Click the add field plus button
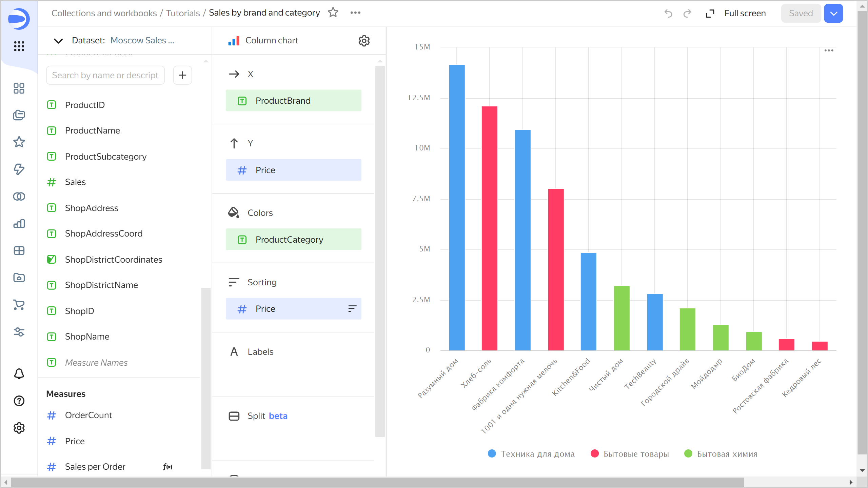 tap(182, 75)
